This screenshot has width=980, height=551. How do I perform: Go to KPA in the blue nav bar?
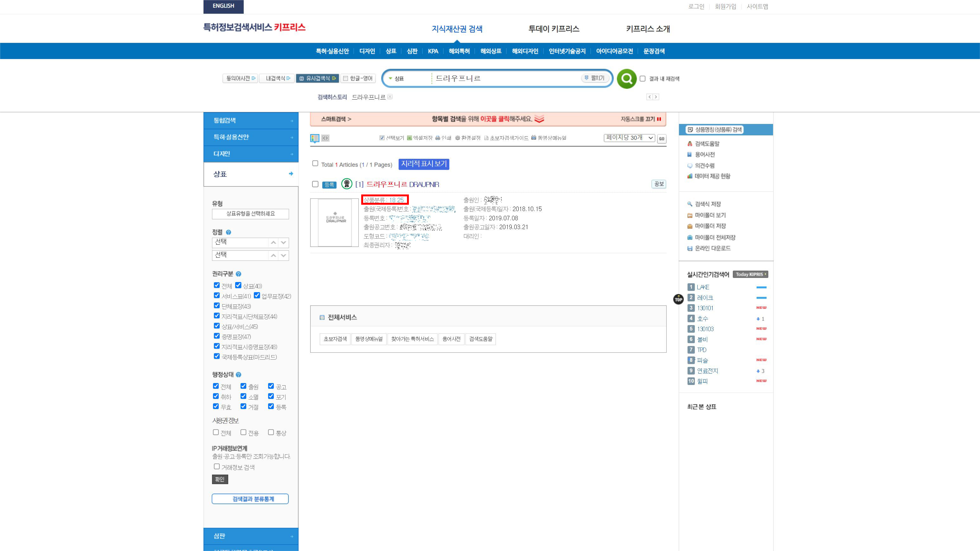coord(433,51)
